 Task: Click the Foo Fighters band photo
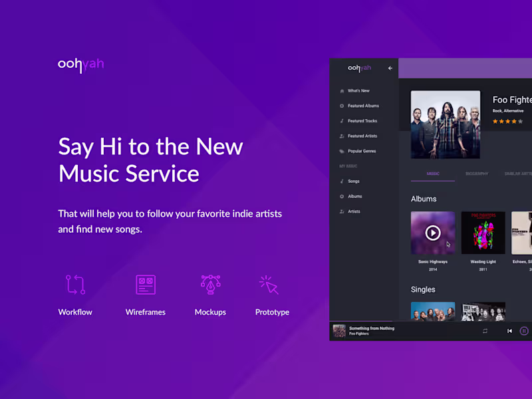[446, 124]
